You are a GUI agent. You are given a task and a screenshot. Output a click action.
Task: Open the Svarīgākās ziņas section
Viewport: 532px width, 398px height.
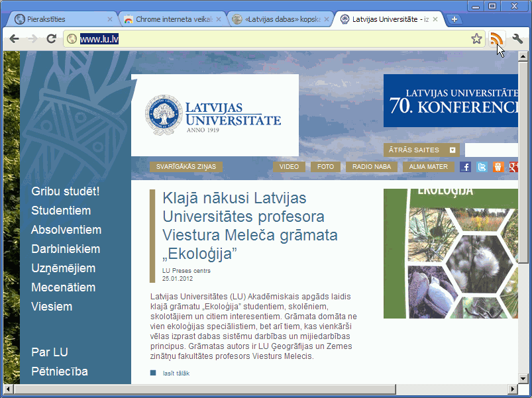click(186, 167)
